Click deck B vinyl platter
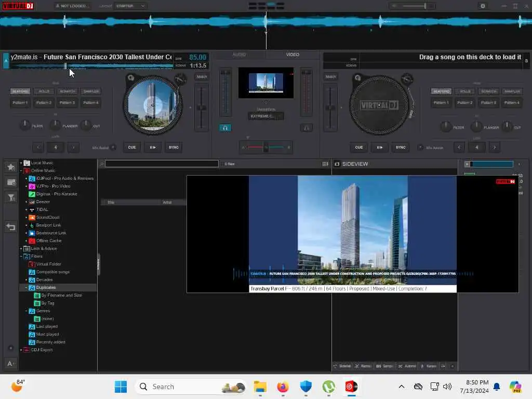The width and height of the screenshot is (532, 399). [x=379, y=105]
